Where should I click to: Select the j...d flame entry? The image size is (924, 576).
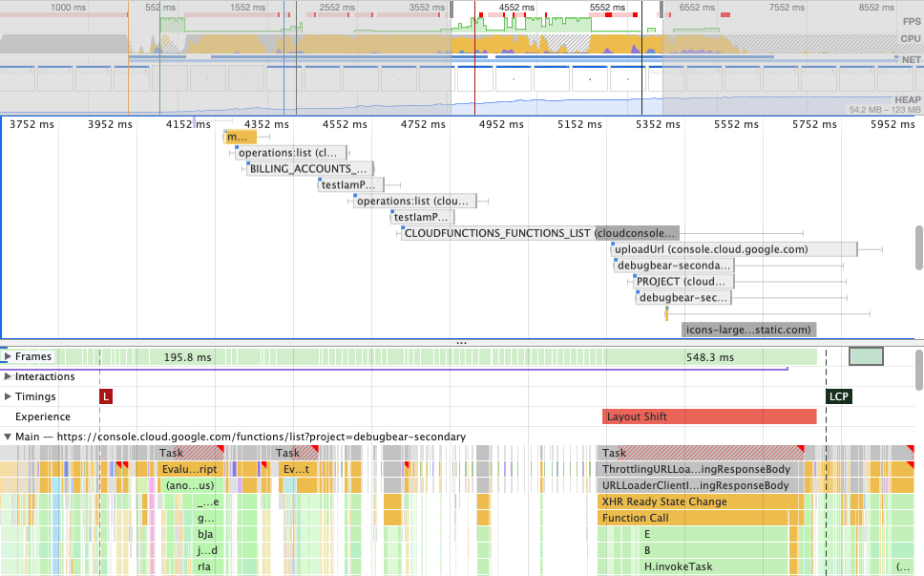point(207,550)
